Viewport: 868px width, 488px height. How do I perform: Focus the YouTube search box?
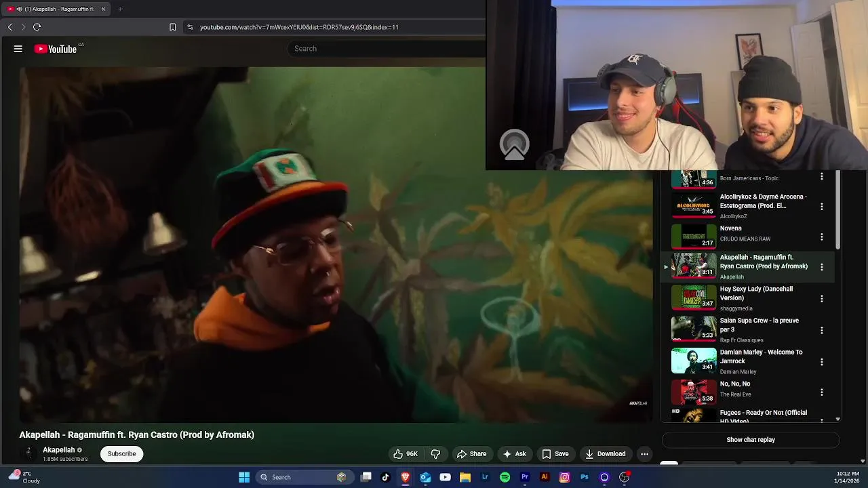point(387,49)
